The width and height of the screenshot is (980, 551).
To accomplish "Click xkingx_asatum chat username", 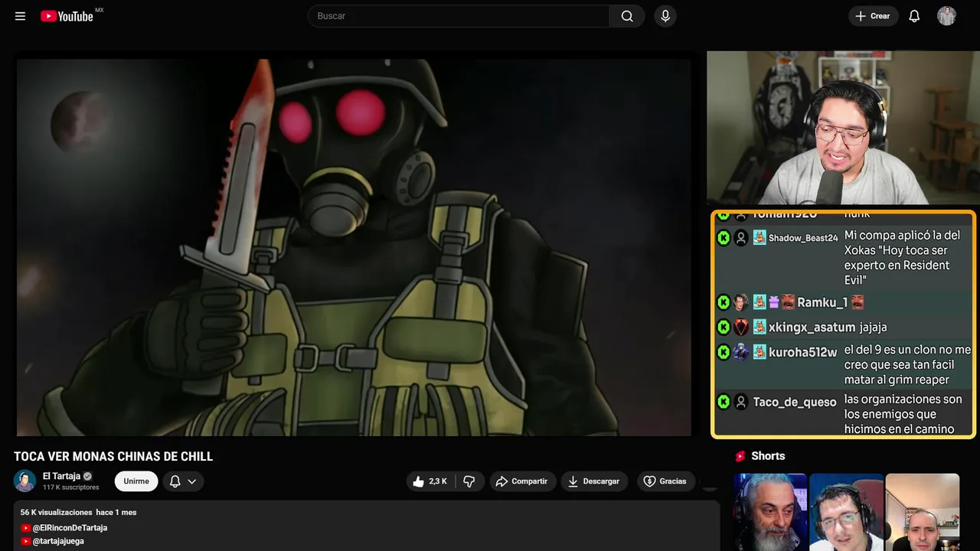I will coord(812,328).
